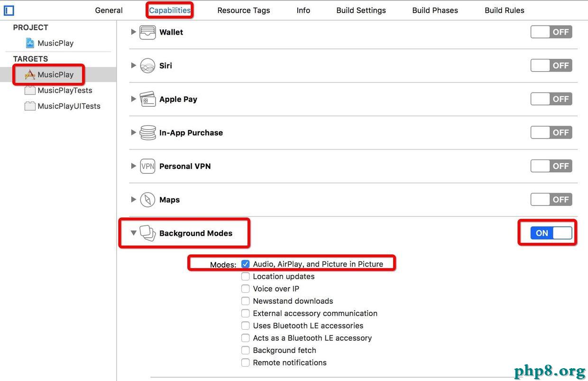Collapse the Background Modes section

point(134,233)
